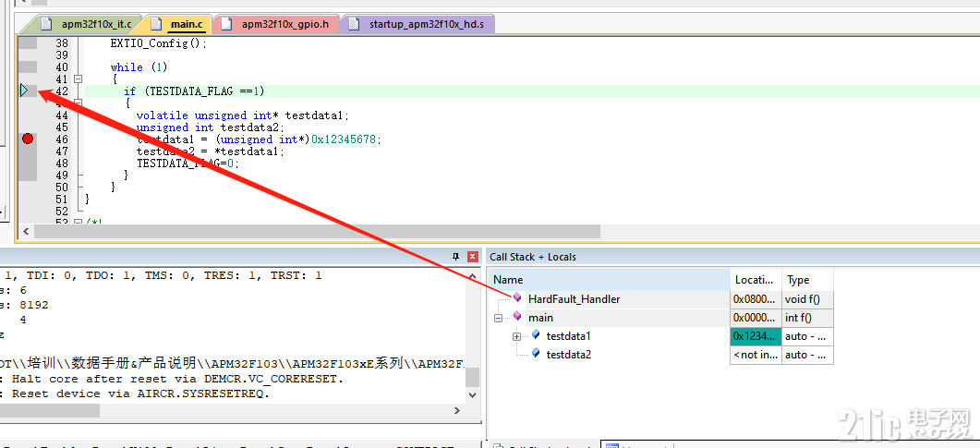Screen dimensions: 980x448
Task: Click the unsigned int testdata2 declaration
Action: (x=208, y=127)
